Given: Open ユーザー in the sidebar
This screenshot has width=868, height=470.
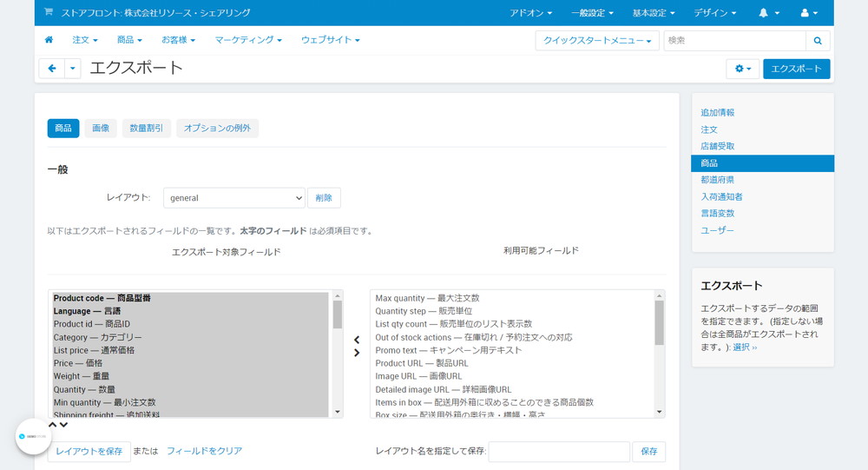Looking at the screenshot, I should (x=718, y=230).
